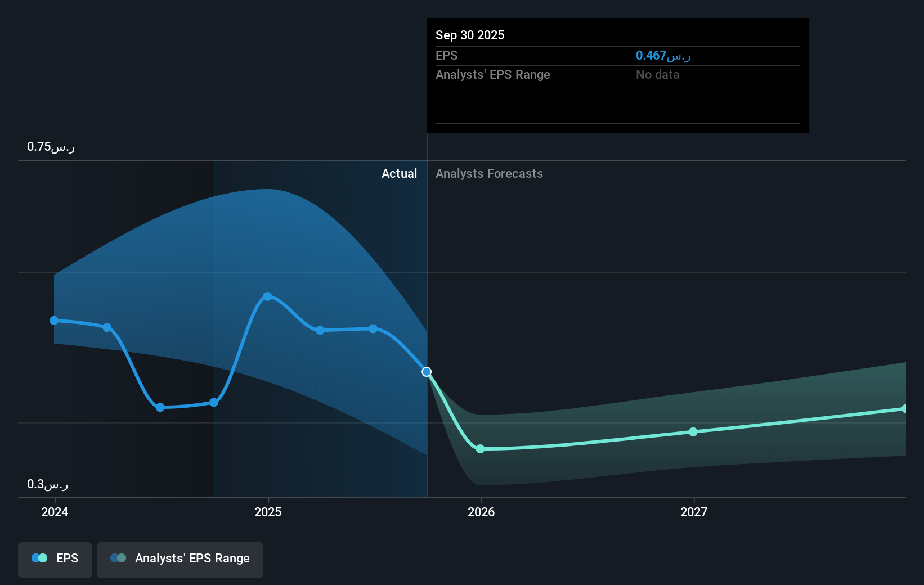Toggle the EPS series visibility via legend

tap(55, 560)
